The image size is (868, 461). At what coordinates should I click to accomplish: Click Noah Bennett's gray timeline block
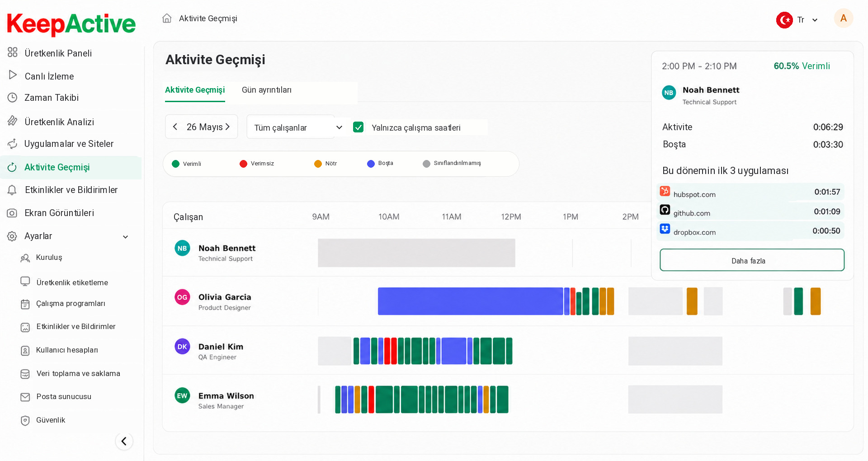(x=416, y=253)
